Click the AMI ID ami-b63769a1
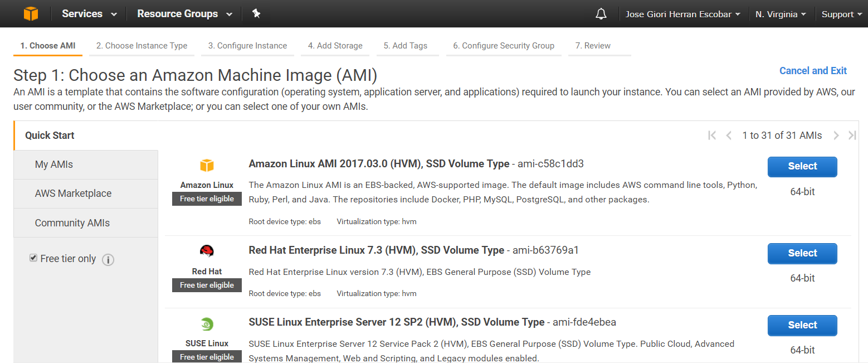The height and width of the screenshot is (363, 868). click(545, 250)
